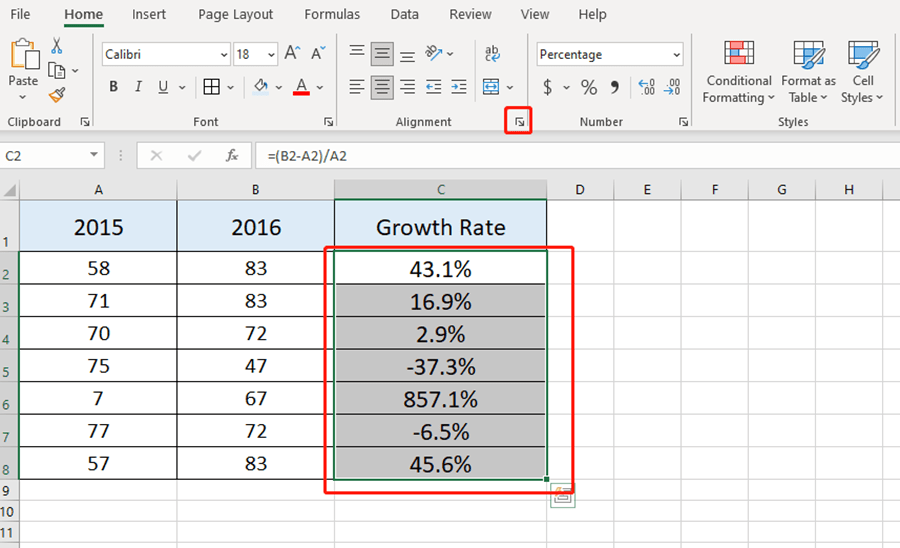
Task: Open the font size 18 dropdown
Action: [x=271, y=55]
